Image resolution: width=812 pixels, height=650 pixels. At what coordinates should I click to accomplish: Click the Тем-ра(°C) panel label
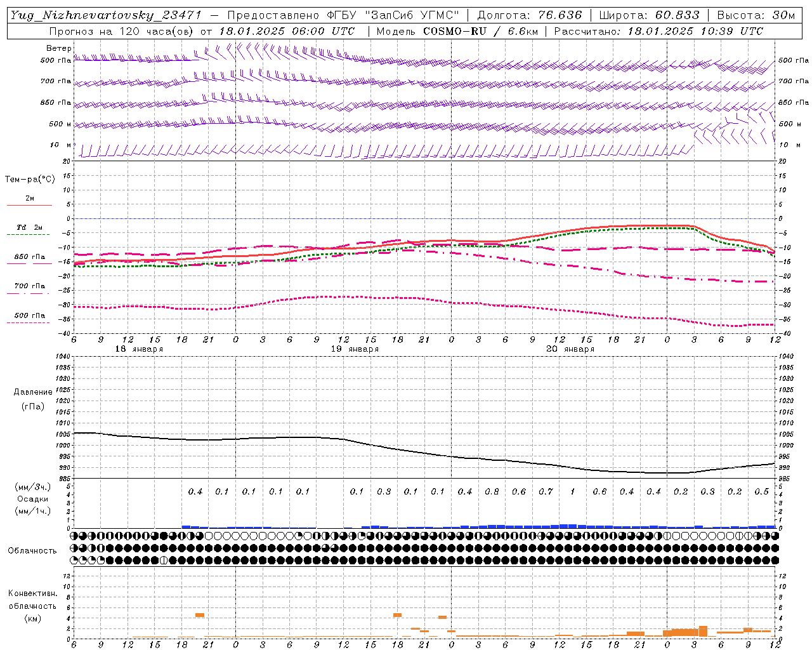pos(30,180)
